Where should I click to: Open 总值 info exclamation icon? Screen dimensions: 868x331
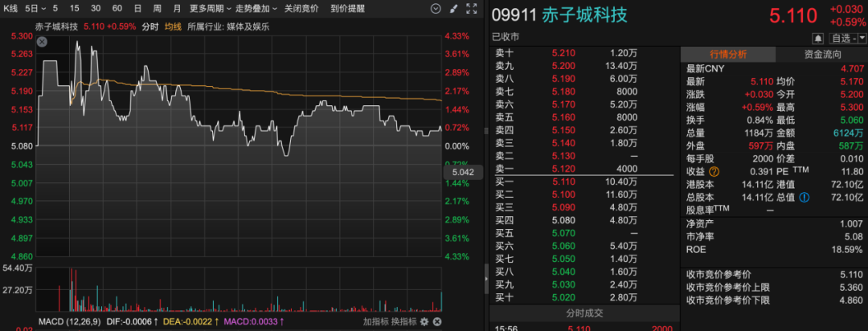[x=803, y=197]
